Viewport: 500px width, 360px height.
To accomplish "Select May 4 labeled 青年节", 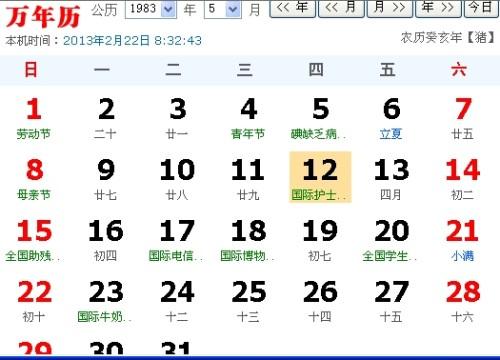I will pyautogui.click(x=249, y=118).
